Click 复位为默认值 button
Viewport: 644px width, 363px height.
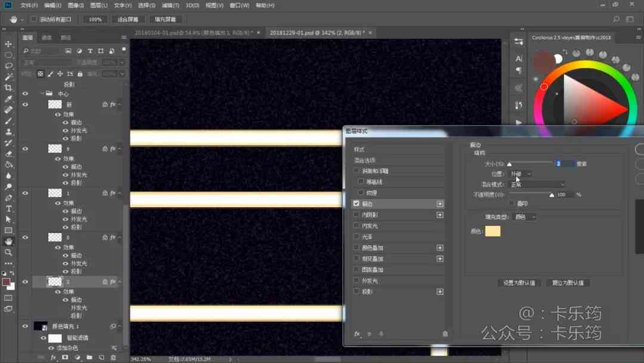coord(568,283)
